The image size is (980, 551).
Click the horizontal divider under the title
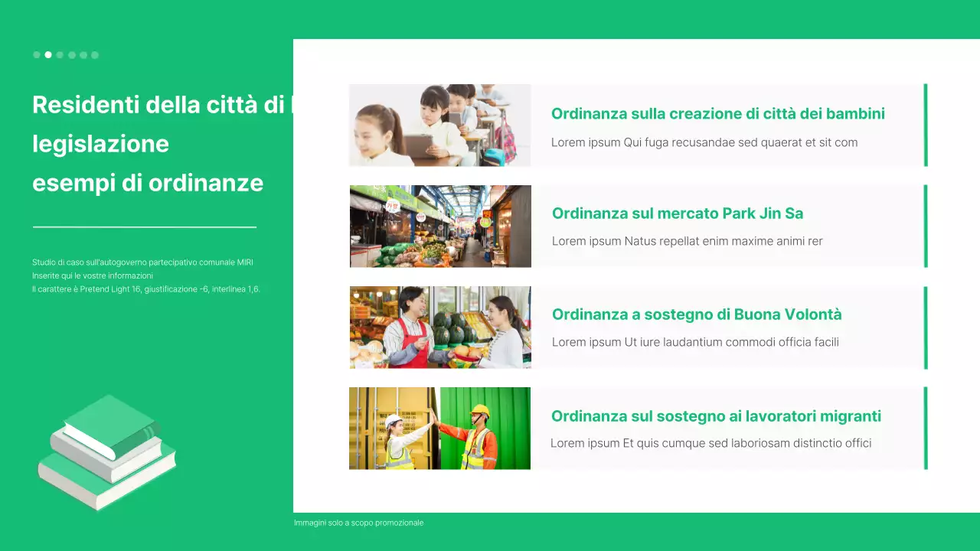click(x=144, y=227)
